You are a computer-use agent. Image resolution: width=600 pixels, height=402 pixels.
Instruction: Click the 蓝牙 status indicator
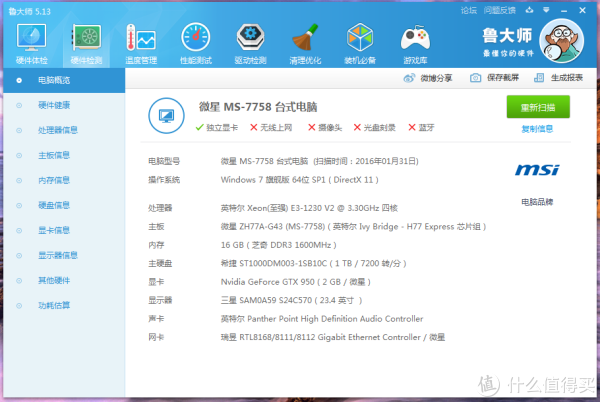[421, 127]
